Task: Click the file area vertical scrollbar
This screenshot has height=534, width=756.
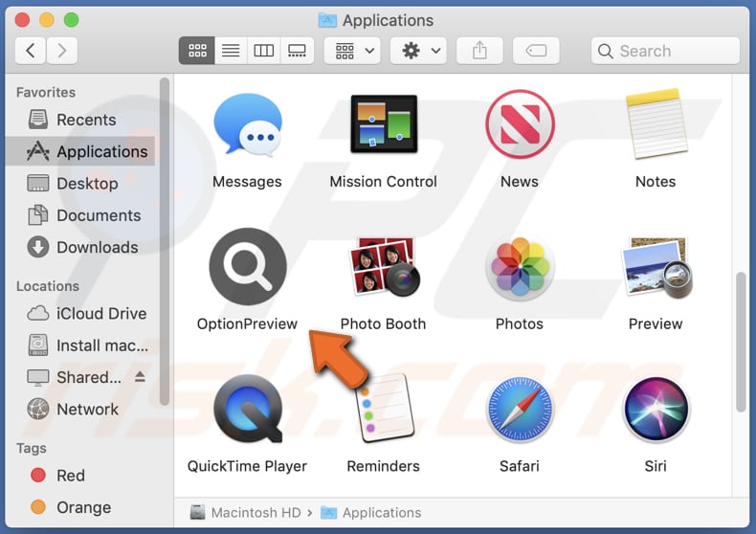Action: click(x=741, y=342)
